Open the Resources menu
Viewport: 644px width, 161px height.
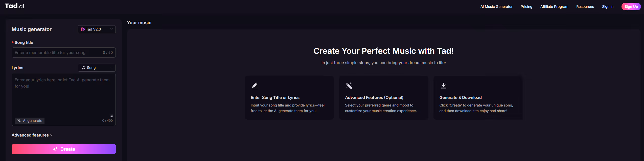click(585, 7)
